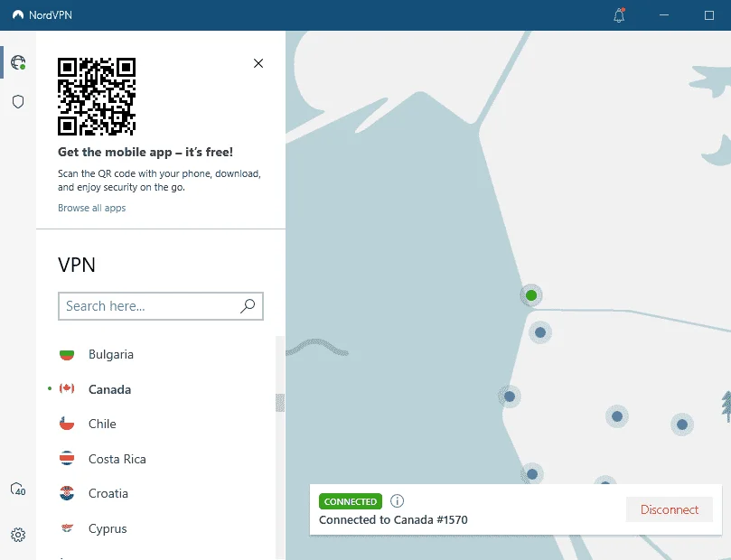Image resolution: width=731 pixels, height=560 pixels.
Task: Click the Costa Rica flag icon
Action: 67,459
